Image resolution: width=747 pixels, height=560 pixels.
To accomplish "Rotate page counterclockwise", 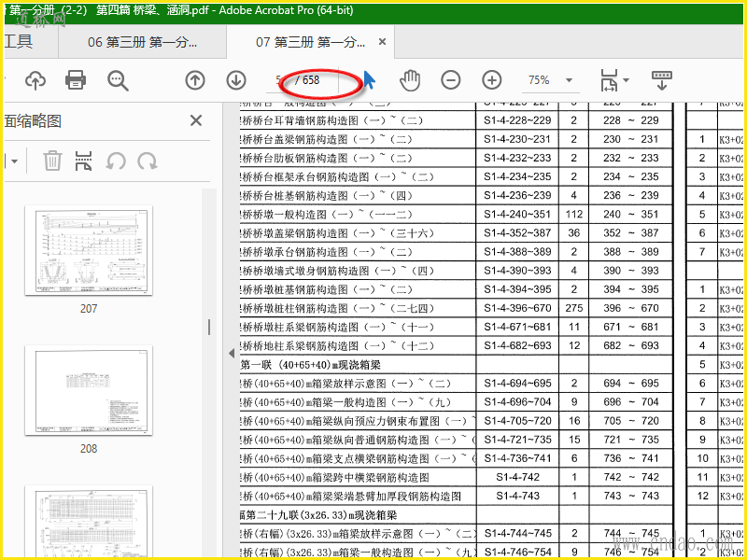I will coord(115,161).
